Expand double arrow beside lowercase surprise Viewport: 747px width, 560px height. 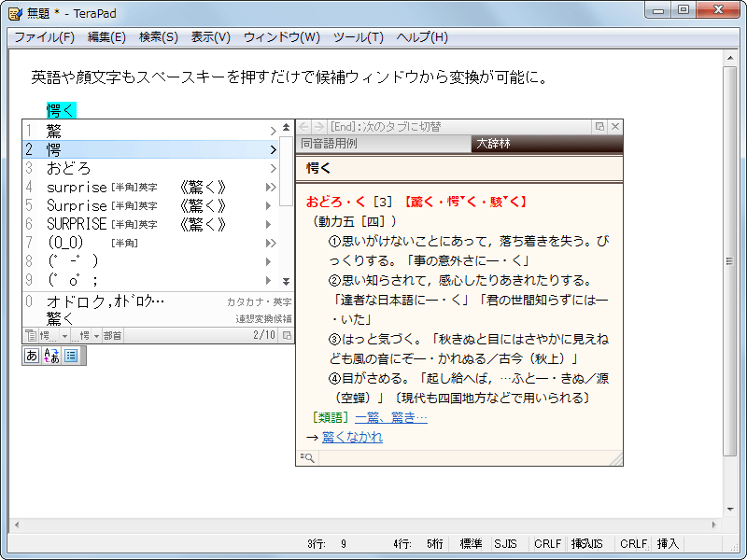coord(271,188)
